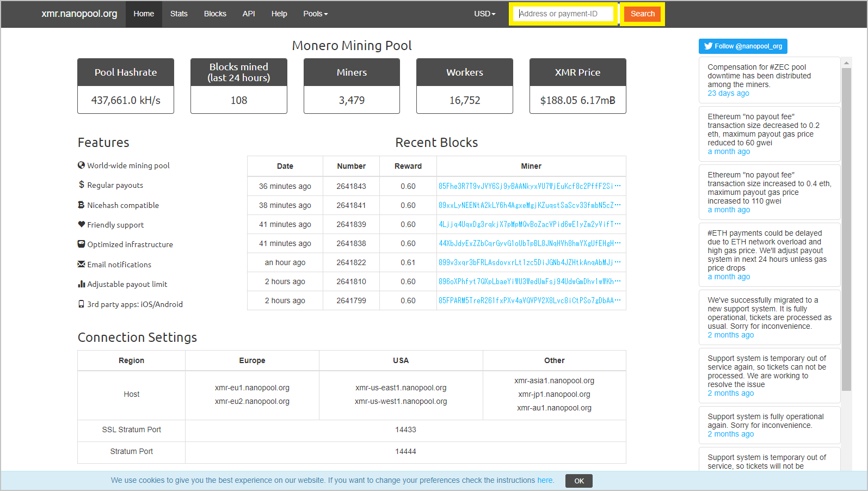Image resolution: width=868 pixels, height=491 pixels.
Task: Click the Blocks mined value 108
Action: click(x=239, y=100)
